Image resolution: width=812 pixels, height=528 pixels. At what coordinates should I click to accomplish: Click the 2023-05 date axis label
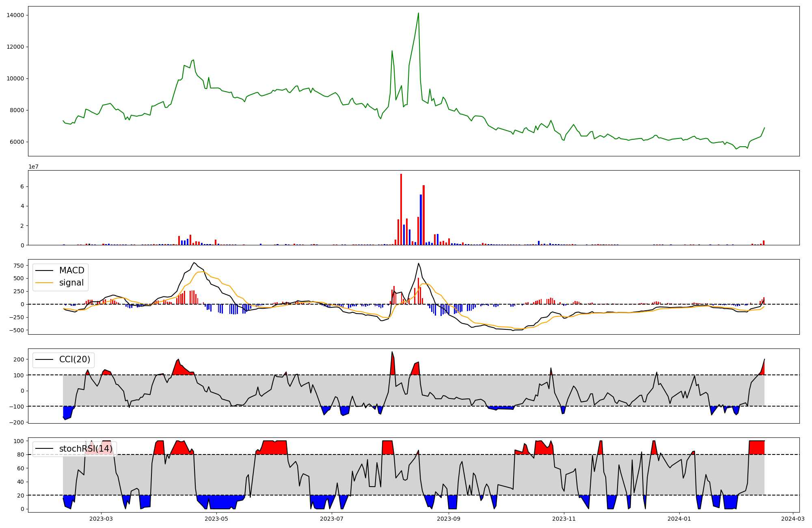[x=216, y=519]
